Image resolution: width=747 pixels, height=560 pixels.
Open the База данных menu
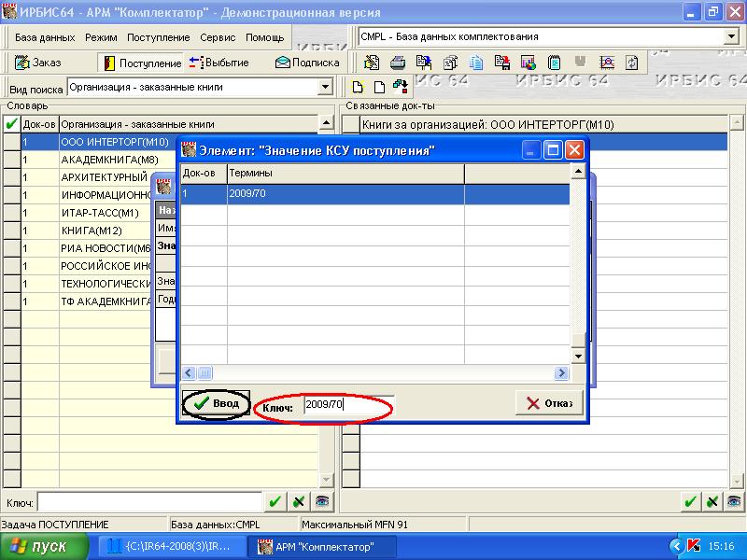[x=45, y=37]
